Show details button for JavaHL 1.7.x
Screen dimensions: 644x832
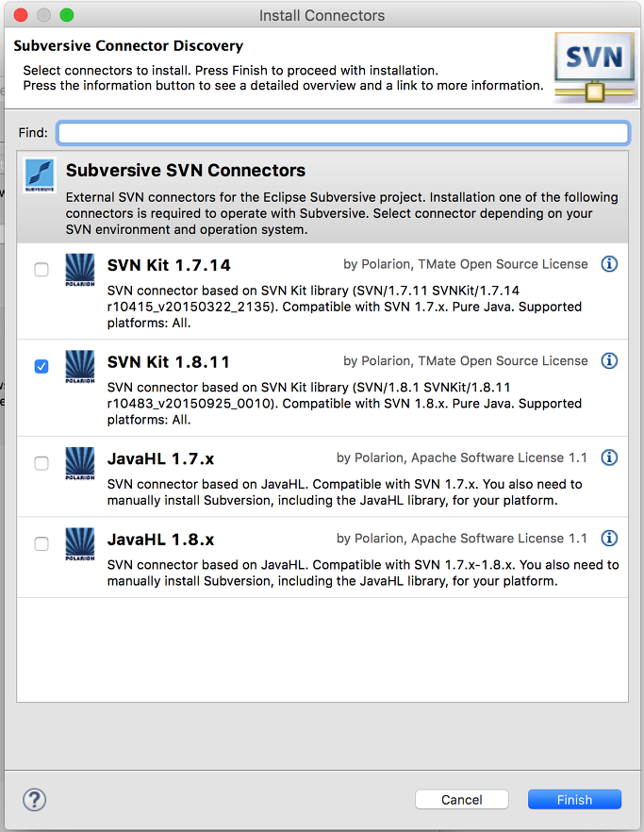coord(609,458)
